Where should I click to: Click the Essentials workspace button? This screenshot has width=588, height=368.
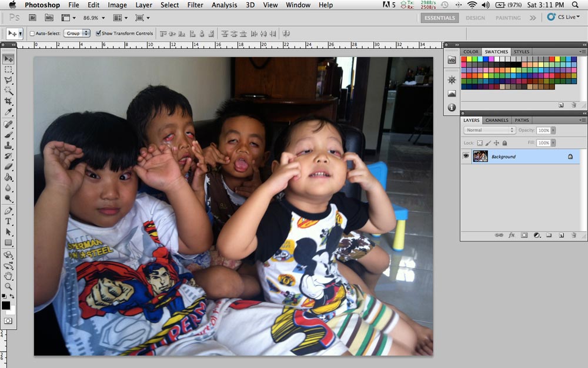click(x=439, y=18)
